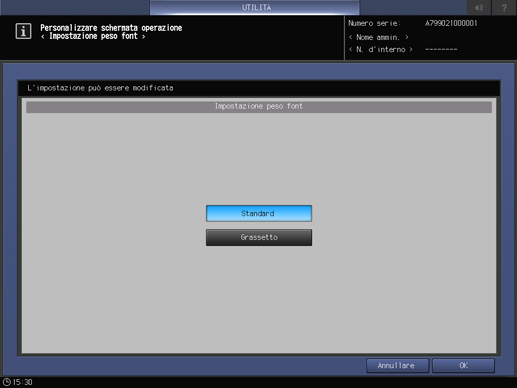
Task: Click the clock icon in status bar
Action: 7,382
